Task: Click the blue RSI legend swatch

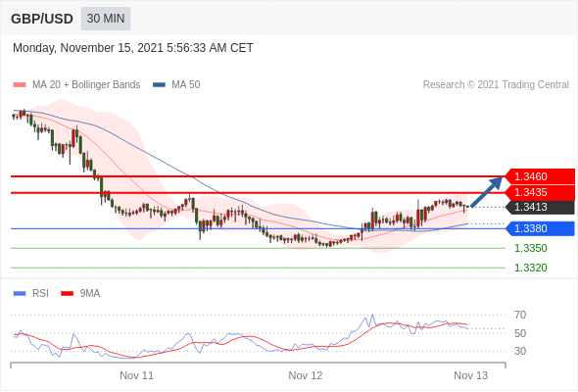Action: point(20,294)
